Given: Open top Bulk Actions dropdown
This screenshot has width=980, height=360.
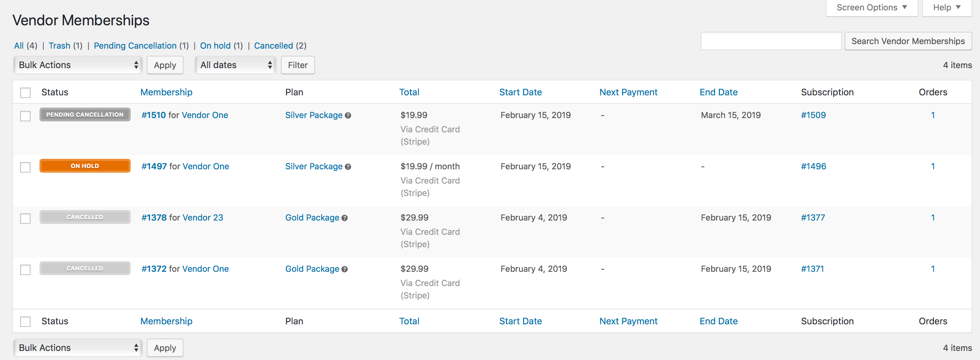Looking at the screenshot, I should point(78,65).
